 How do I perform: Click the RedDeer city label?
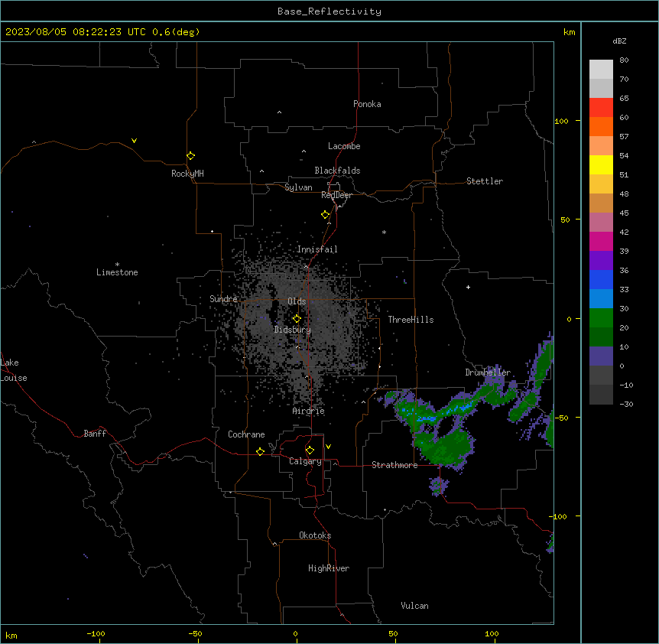336,195
